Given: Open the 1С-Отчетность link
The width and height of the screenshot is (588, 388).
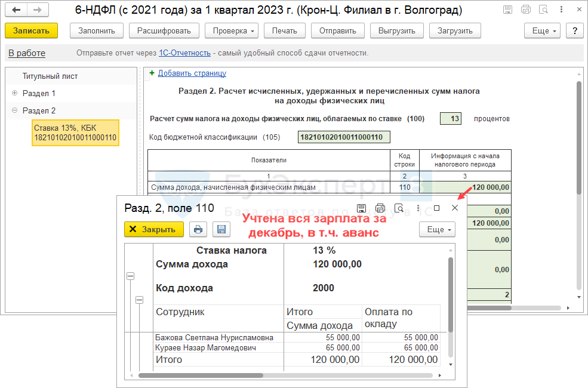Looking at the screenshot, I should [x=185, y=53].
